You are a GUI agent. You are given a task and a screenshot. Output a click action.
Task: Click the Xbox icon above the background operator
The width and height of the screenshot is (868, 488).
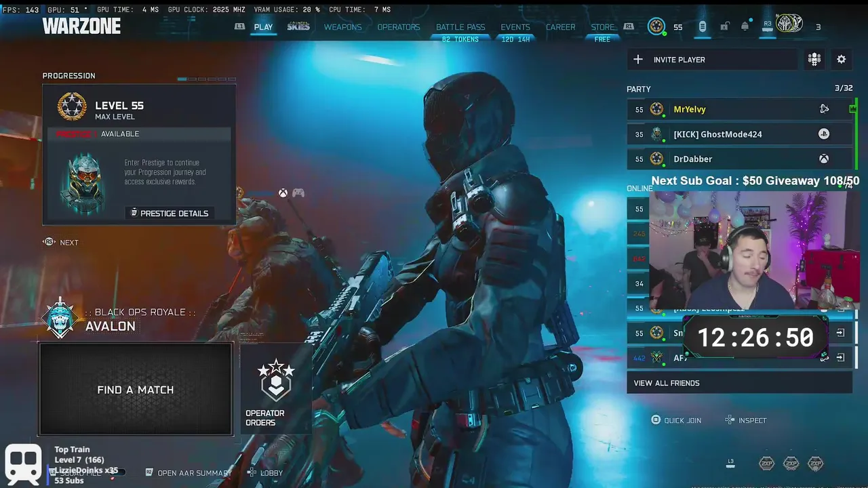[283, 193]
